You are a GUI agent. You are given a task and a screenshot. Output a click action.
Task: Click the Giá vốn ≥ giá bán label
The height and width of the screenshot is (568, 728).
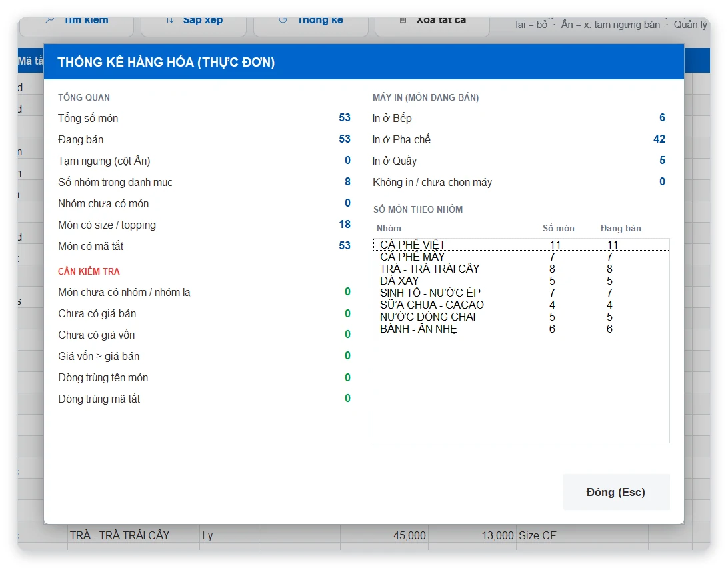pyautogui.click(x=99, y=356)
